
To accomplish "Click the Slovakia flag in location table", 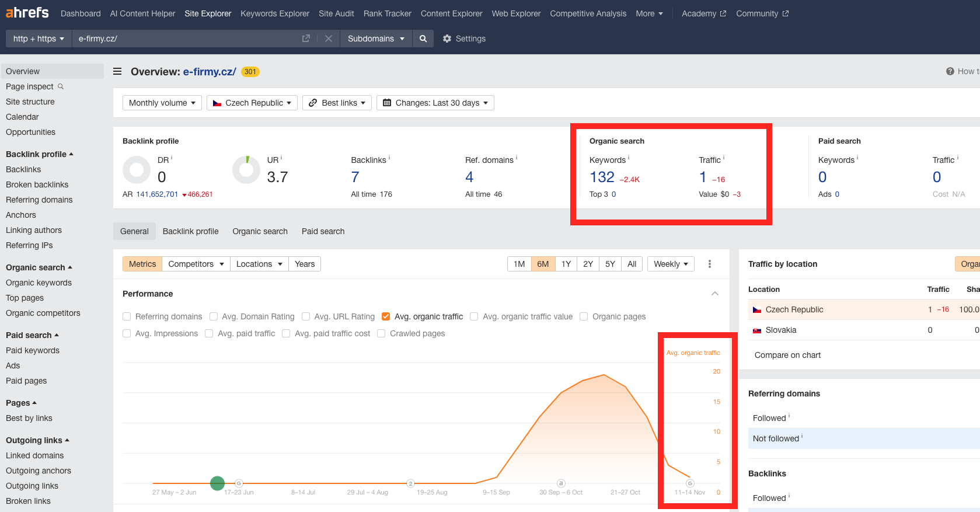I will 757,330.
